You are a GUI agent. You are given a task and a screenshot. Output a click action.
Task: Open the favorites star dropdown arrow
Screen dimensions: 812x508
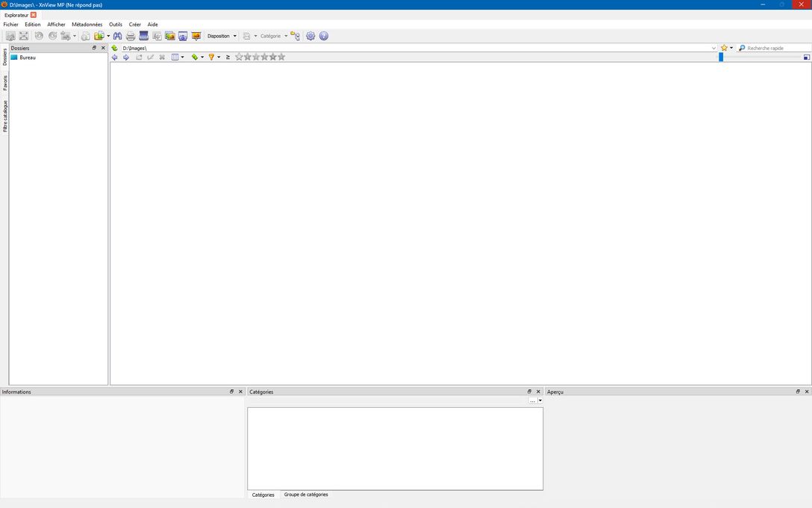(731, 48)
